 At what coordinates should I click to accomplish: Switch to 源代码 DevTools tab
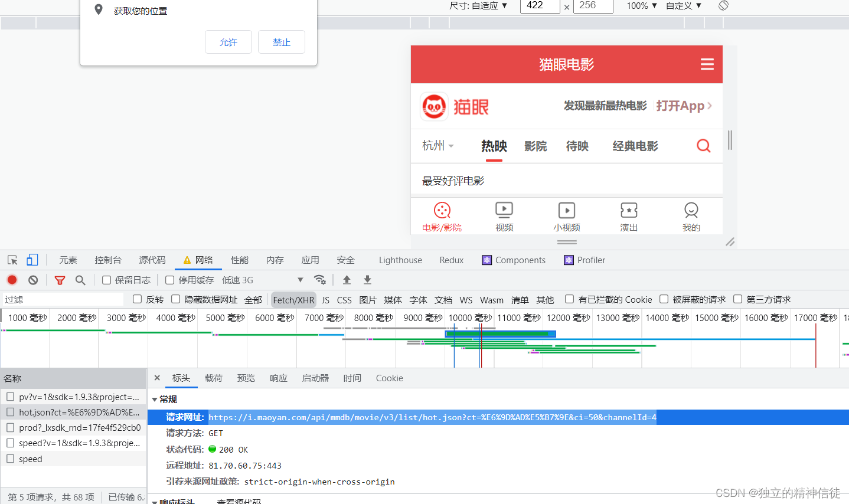152,260
